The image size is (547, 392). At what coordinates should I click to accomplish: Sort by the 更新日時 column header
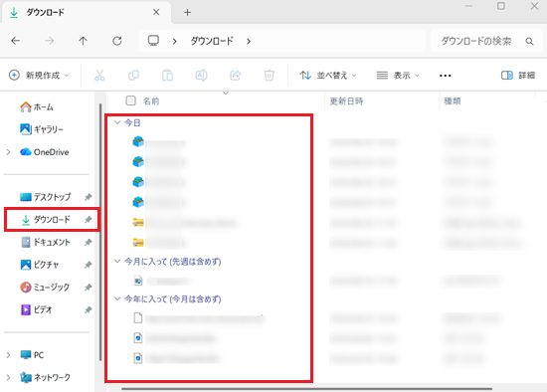(346, 101)
